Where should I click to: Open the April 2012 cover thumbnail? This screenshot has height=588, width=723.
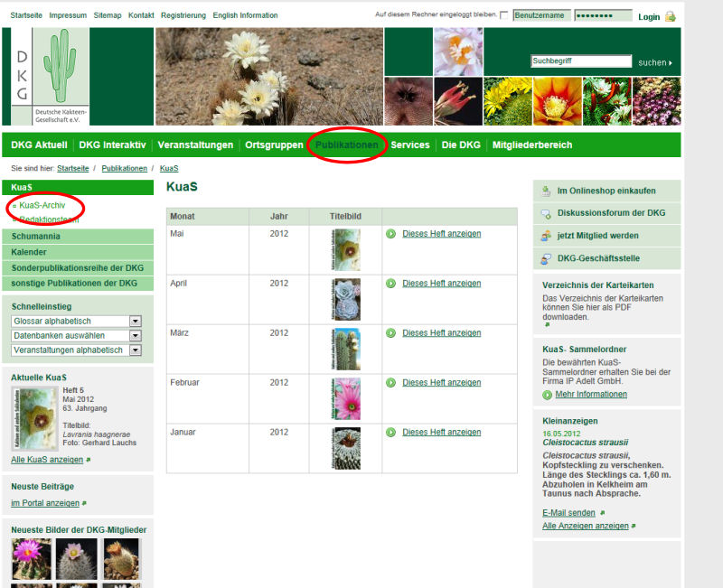click(x=345, y=299)
